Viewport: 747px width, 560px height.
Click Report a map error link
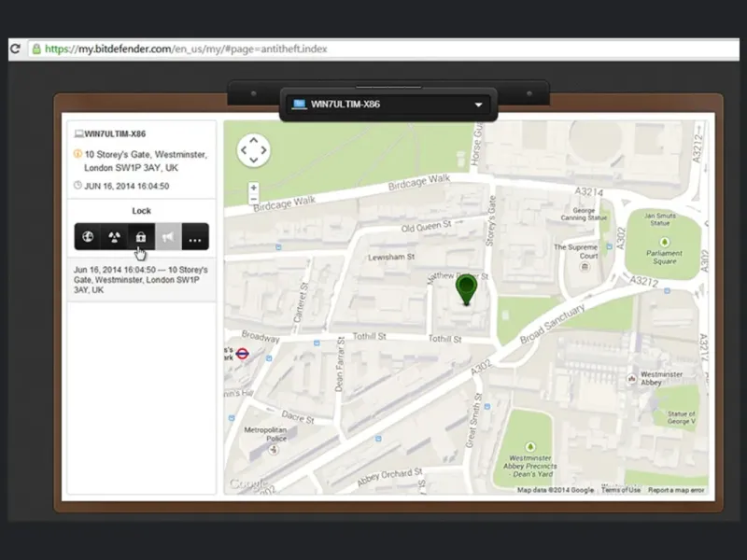[677, 490]
